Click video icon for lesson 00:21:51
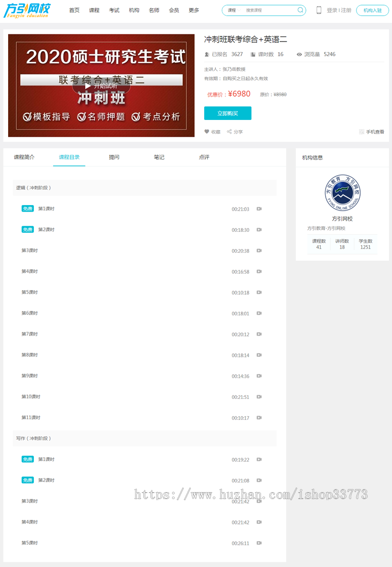The height and width of the screenshot is (567, 392). coord(259,397)
